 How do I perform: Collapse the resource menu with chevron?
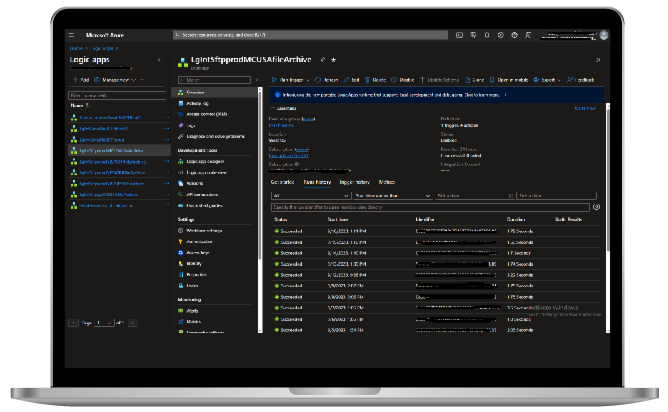point(256,80)
